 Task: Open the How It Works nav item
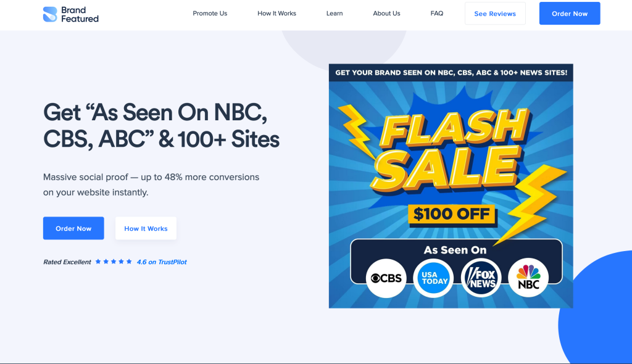tap(276, 14)
